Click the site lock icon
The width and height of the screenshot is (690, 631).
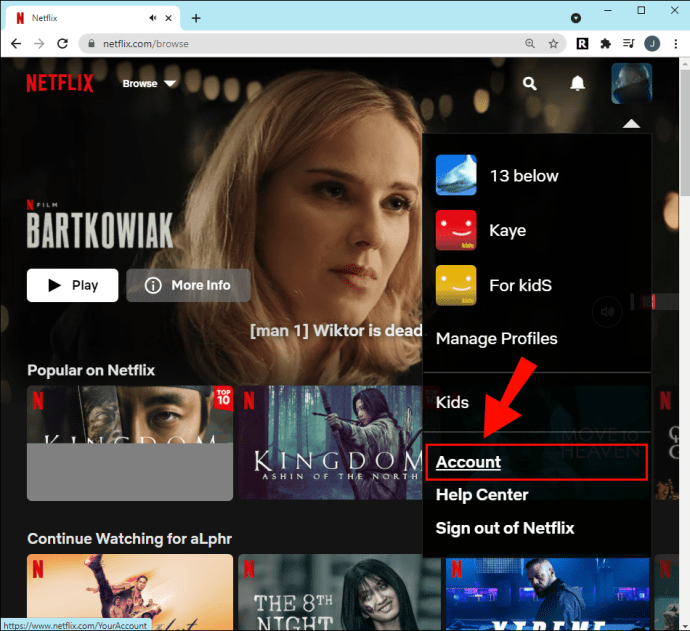(x=92, y=44)
